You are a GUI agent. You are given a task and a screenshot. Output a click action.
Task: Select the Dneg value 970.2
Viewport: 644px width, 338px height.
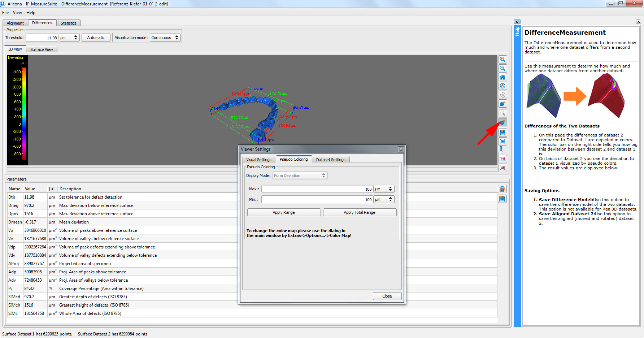[29, 205]
